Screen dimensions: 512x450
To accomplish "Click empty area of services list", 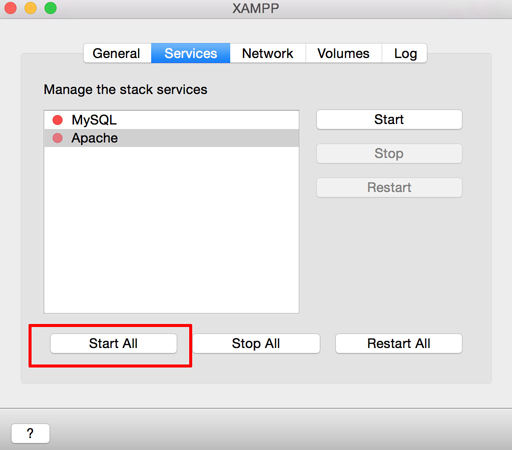I will [x=171, y=230].
